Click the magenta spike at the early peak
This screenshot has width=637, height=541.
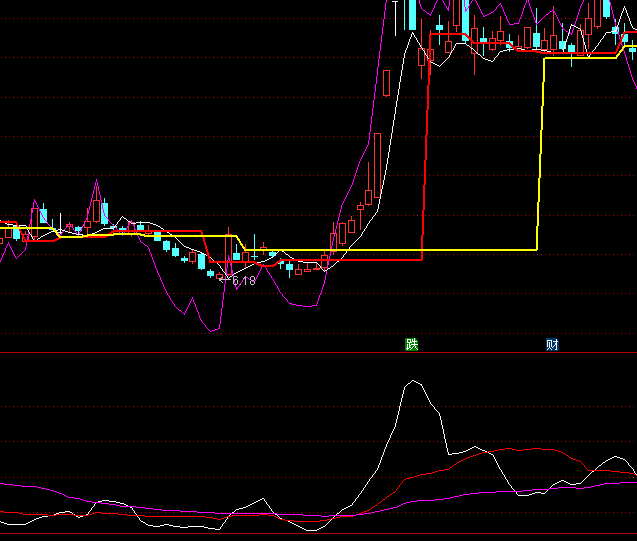[x=96, y=182]
